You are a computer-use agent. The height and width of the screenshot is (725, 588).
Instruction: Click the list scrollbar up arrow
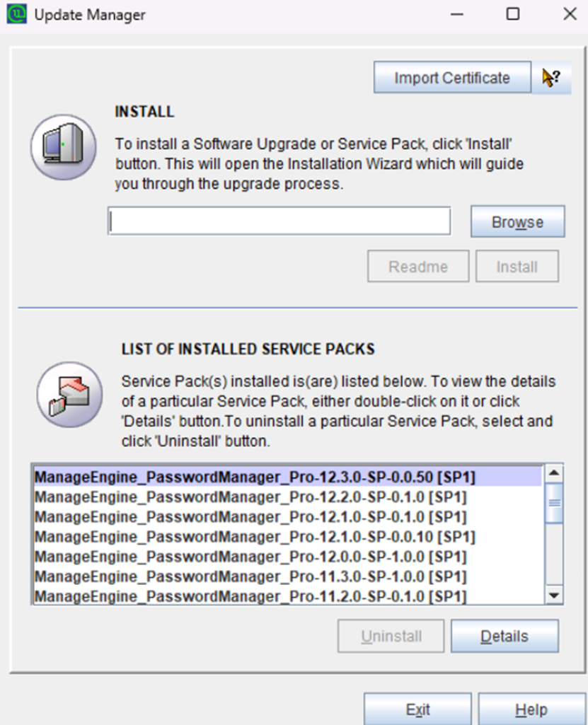point(554,473)
